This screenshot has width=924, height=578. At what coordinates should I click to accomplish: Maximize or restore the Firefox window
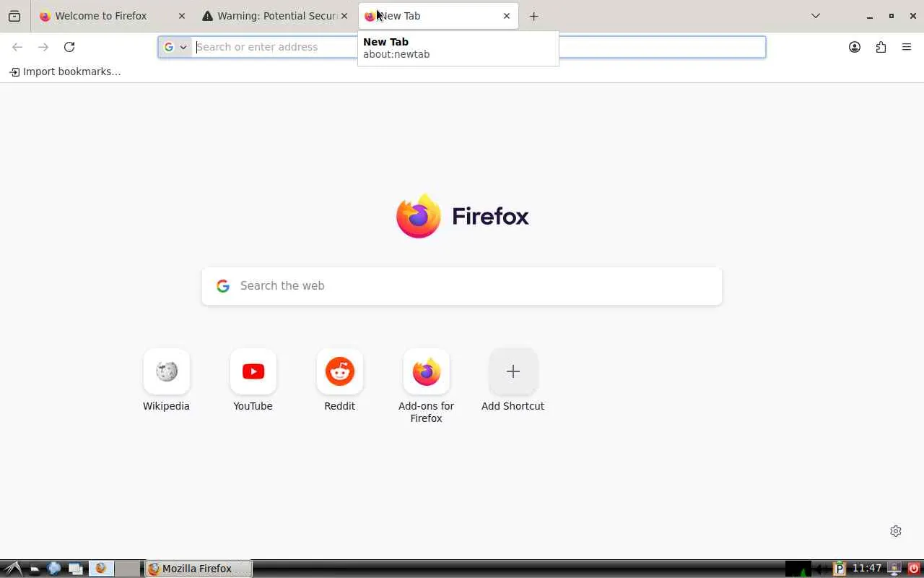[x=892, y=16]
